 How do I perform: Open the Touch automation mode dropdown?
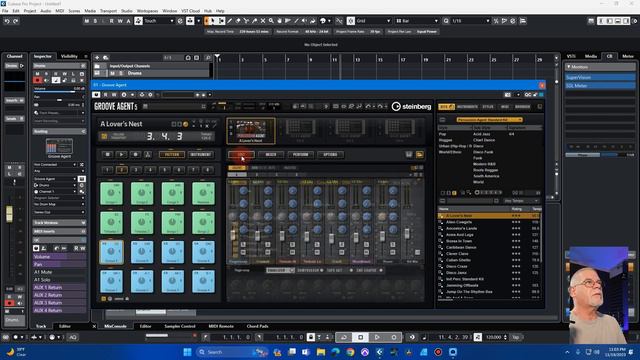(x=159, y=21)
